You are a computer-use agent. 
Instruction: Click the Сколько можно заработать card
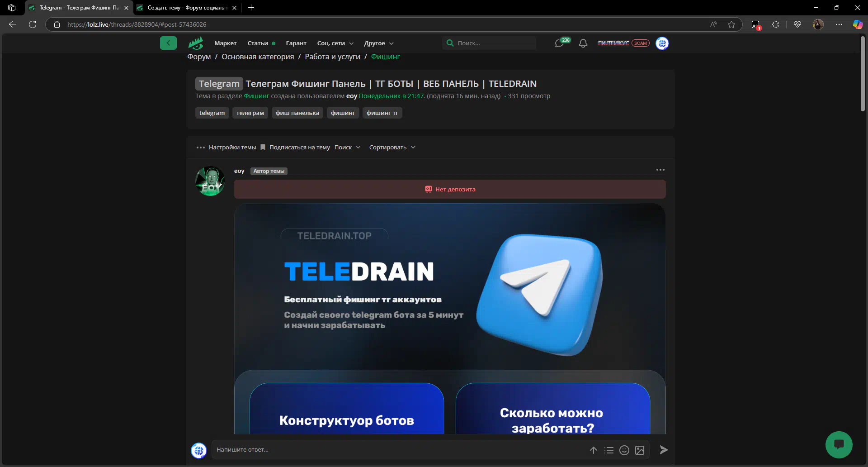[553, 409]
